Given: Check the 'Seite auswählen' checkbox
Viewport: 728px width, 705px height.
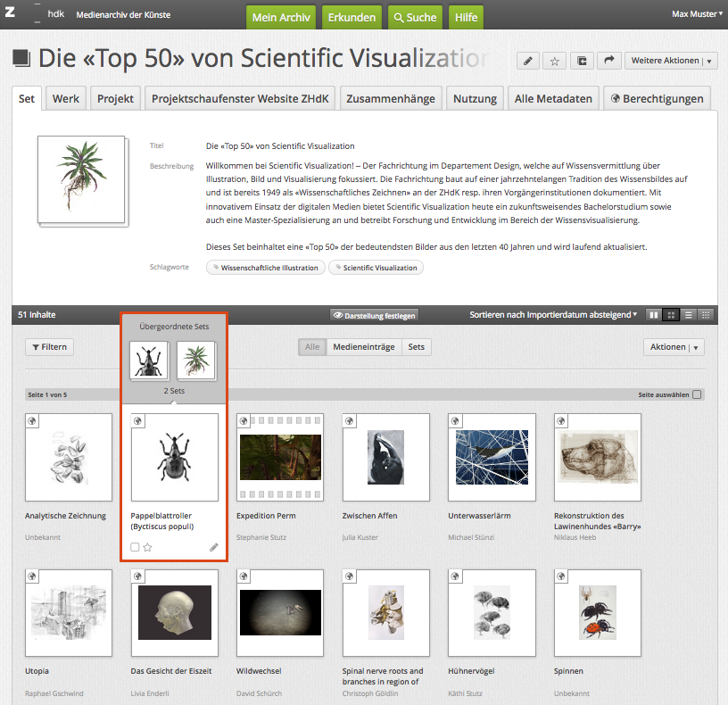Looking at the screenshot, I should 697,394.
